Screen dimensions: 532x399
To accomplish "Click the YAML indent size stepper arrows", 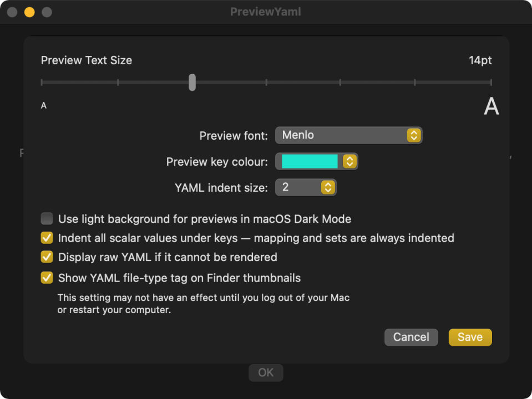I will pos(328,187).
